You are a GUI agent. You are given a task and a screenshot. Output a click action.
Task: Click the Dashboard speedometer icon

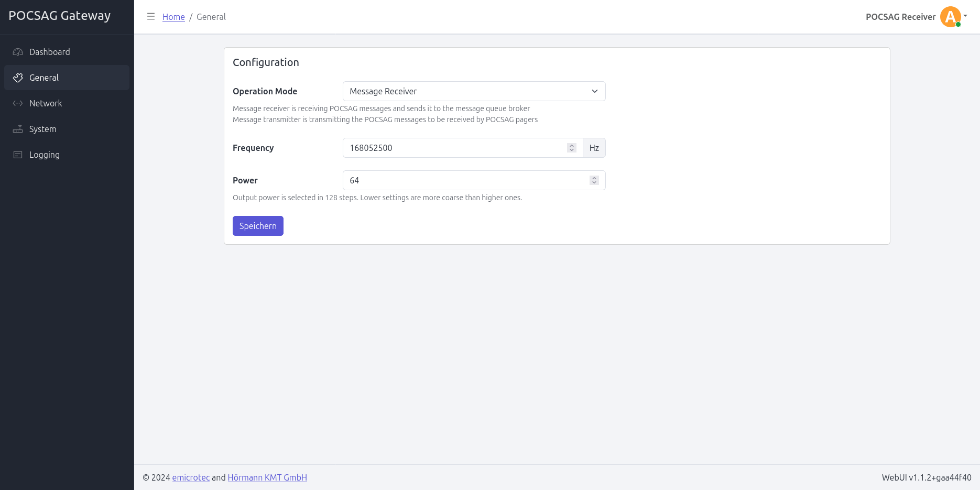(x=18, y=52)
